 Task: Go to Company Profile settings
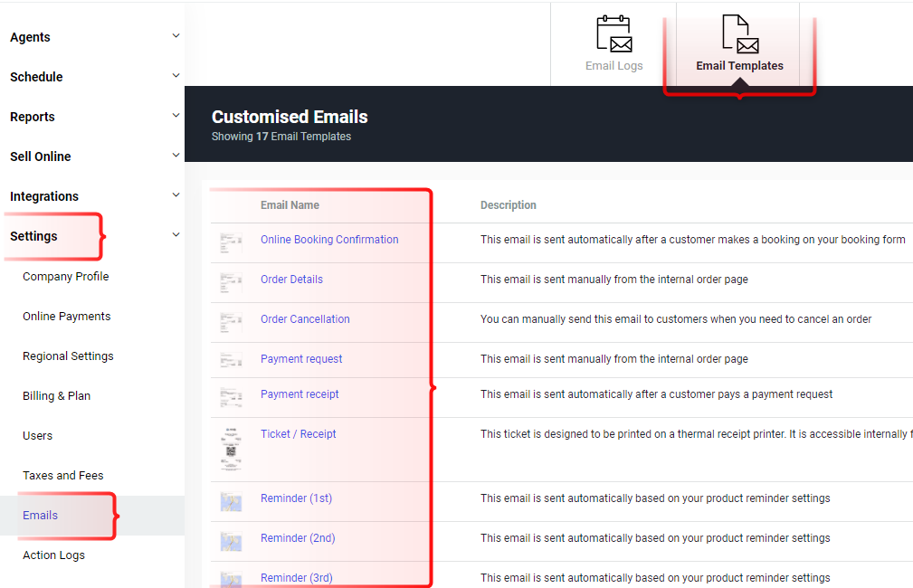(66, 277)
